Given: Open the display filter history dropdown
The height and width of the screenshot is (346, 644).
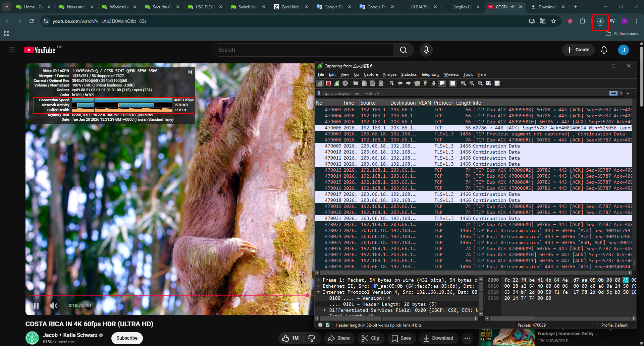Looking at the screenshot, I should click(x=621, y=93).
